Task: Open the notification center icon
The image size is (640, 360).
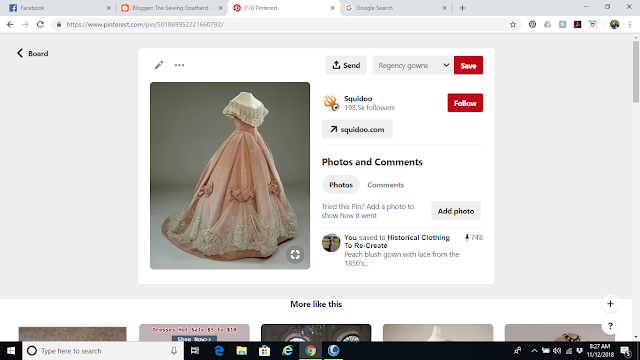Action: click(625, 351)
